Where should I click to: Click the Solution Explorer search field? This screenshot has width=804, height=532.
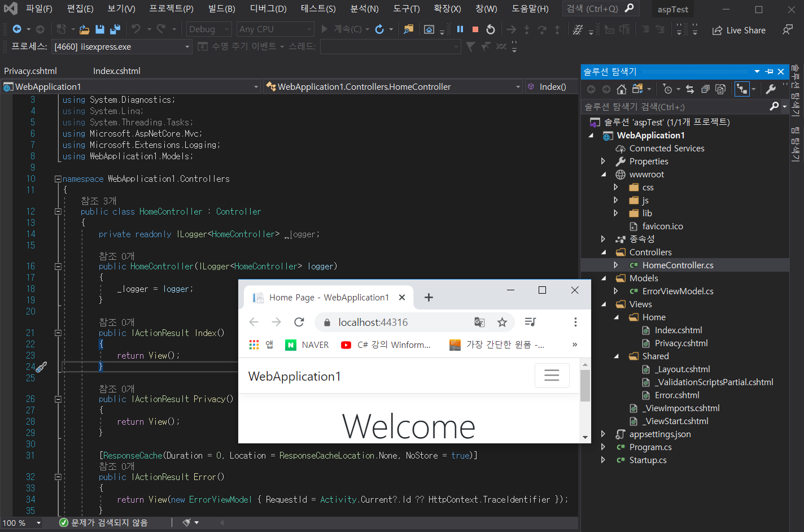coord(675,107)
